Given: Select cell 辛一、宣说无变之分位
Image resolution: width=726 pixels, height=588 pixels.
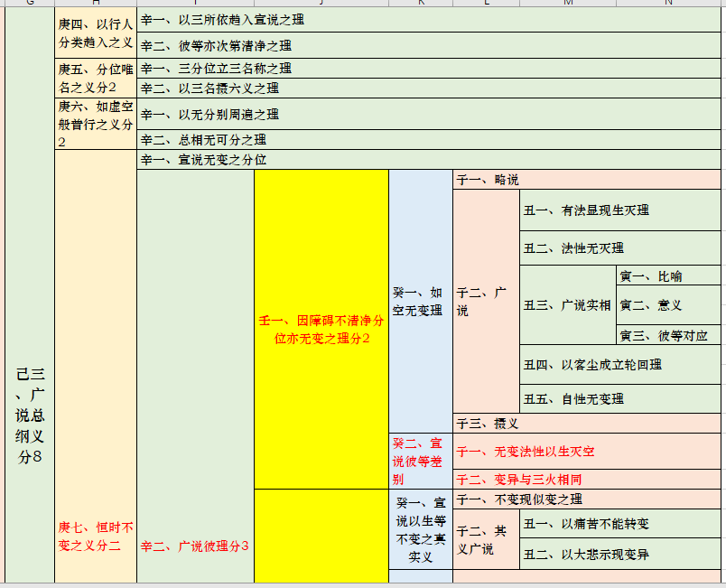Looking at the screenshot, I should [429, 160].
